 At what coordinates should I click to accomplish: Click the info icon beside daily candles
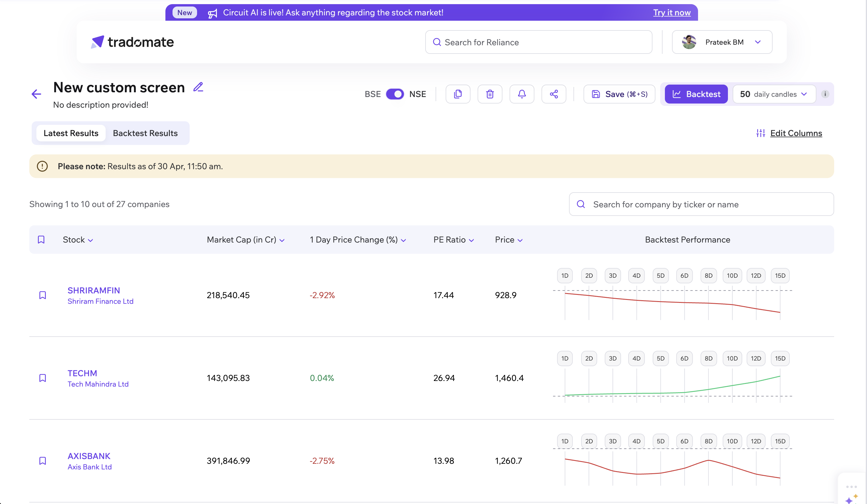click(x=825, y=94)
